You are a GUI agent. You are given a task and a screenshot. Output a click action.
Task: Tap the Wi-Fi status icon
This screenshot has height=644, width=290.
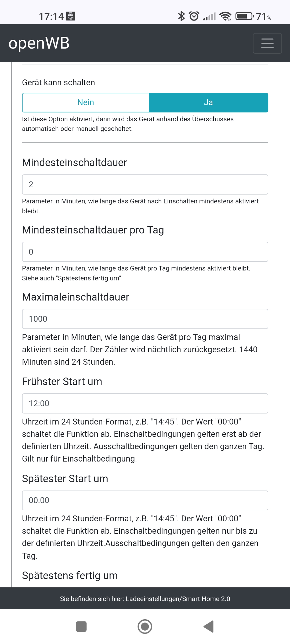coord(225,16)
